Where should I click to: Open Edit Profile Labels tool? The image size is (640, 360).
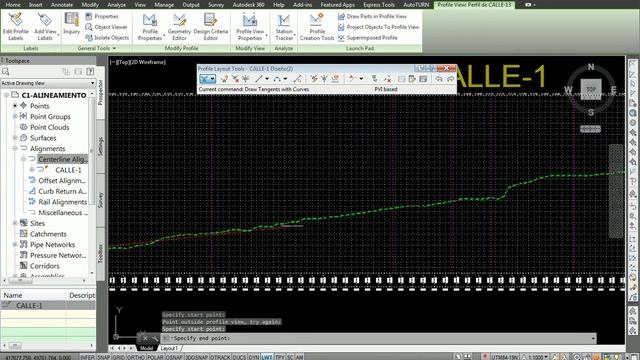pos(16,26)
